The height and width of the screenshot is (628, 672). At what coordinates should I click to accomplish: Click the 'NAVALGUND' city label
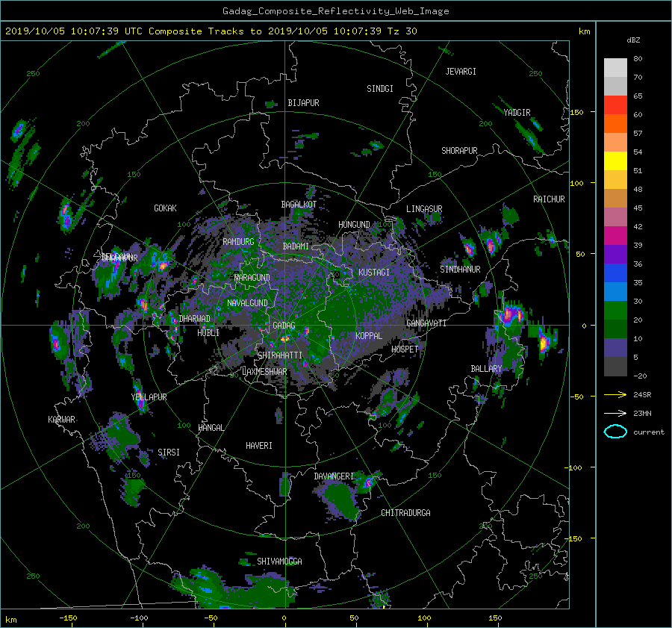[247, 303]
